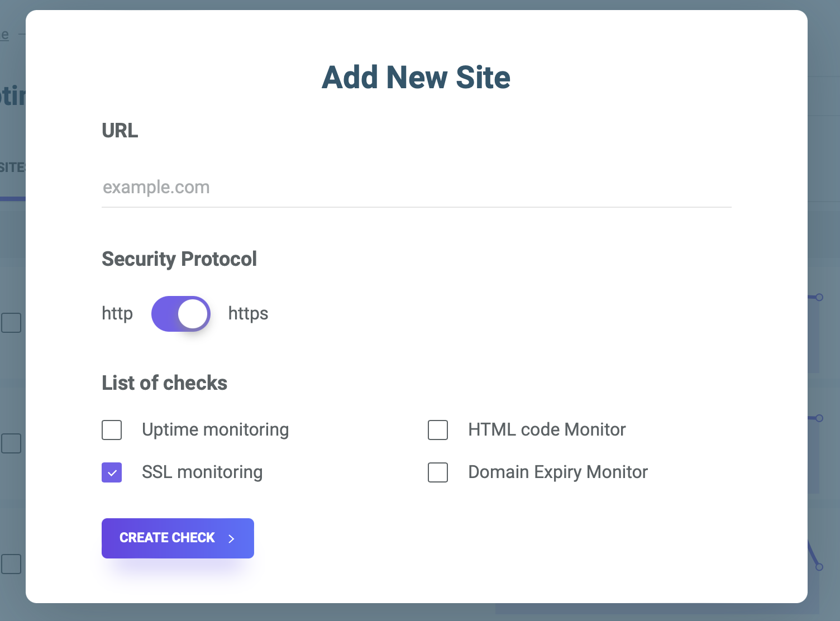Viewport: 840px width, 621px height.
Task: Click the chevron arrow on Create Check
Action: pos(231,538)
